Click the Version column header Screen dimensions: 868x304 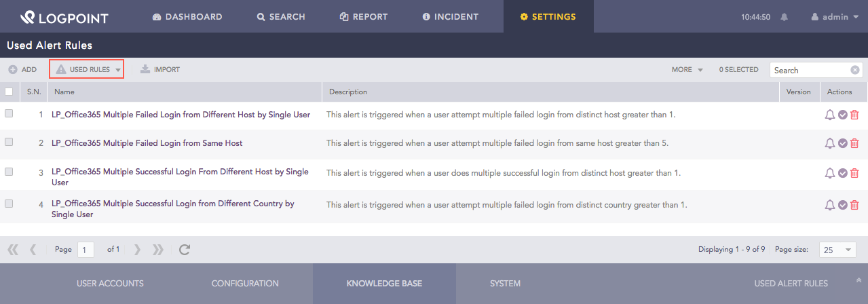799,92
